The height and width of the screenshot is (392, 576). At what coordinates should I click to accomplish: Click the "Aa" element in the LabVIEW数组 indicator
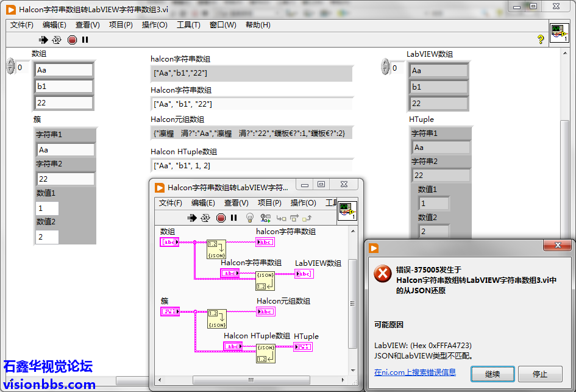439,71
